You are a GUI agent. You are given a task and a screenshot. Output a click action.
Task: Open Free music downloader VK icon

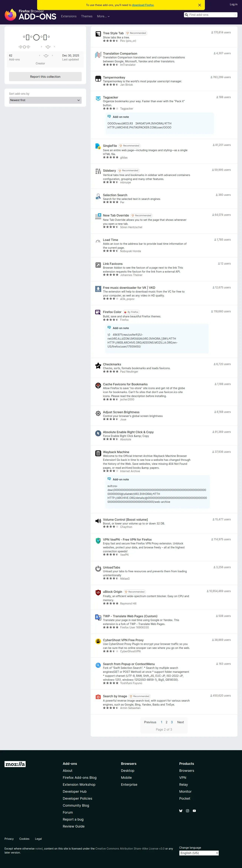[98, 289]
